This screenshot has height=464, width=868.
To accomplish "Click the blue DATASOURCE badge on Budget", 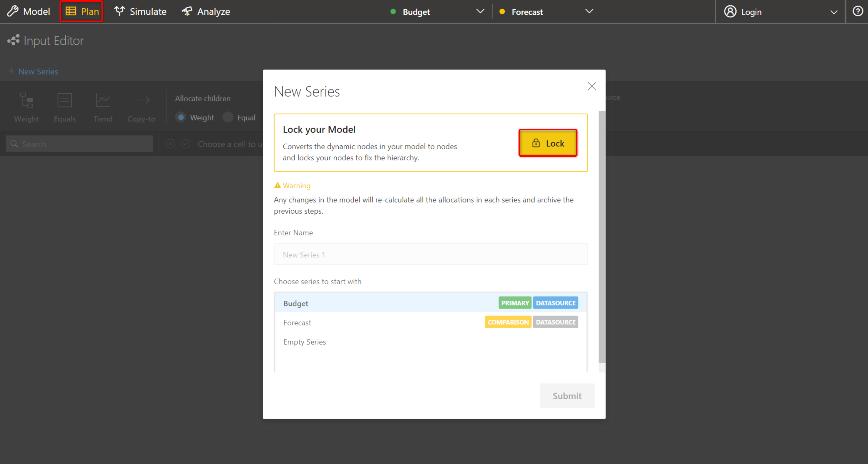I will tap(556, 303).
